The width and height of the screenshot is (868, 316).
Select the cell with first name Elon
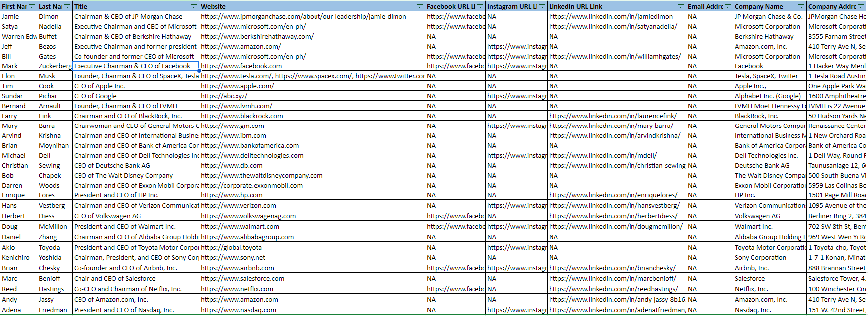(x=19, y=76)
